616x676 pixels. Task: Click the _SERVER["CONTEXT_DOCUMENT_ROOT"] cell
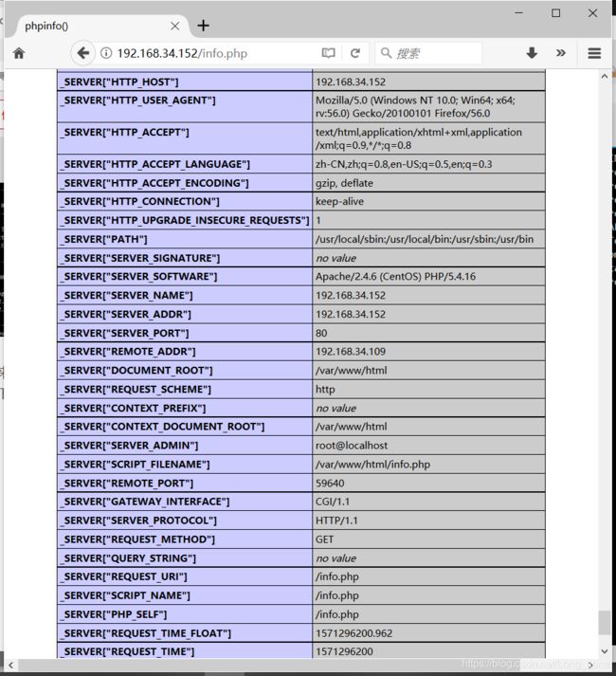coord(185,427)
